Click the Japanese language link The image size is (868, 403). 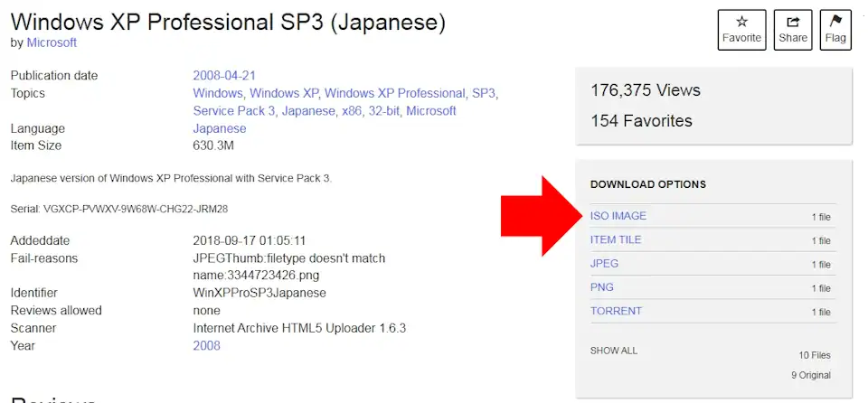219,128
